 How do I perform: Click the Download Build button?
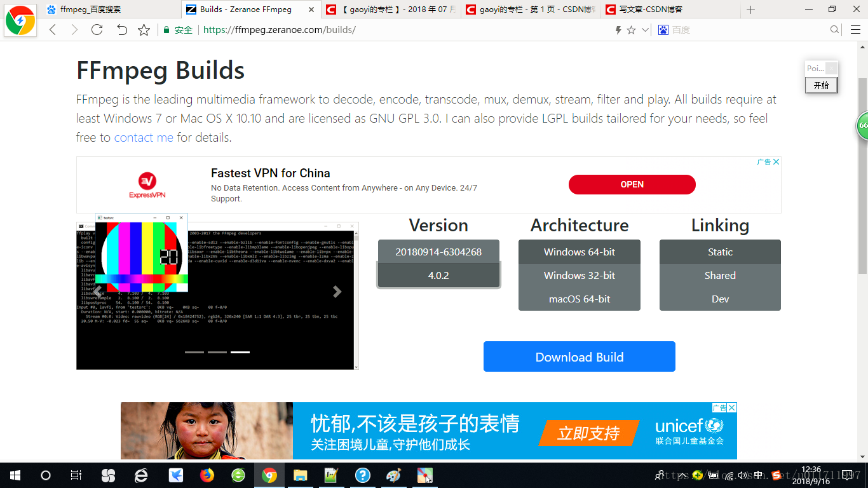tap(580, 356)
